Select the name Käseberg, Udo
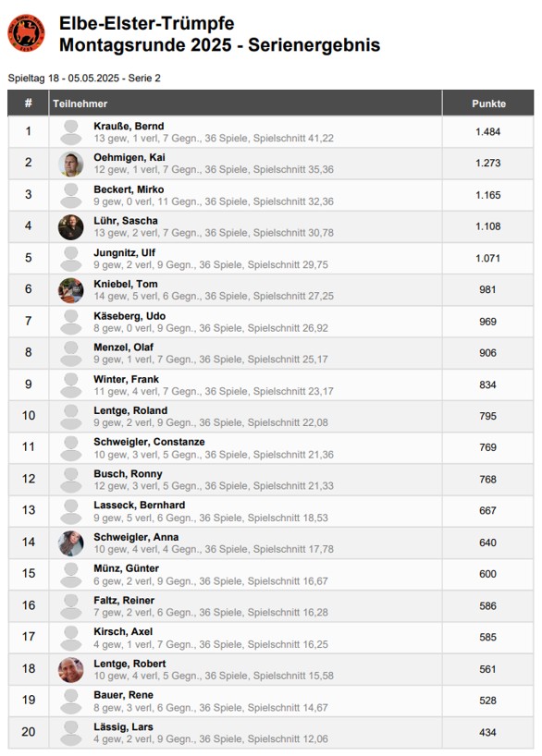Image resolution: width=542 pixels, height=756 pixels. click(129, 316)
